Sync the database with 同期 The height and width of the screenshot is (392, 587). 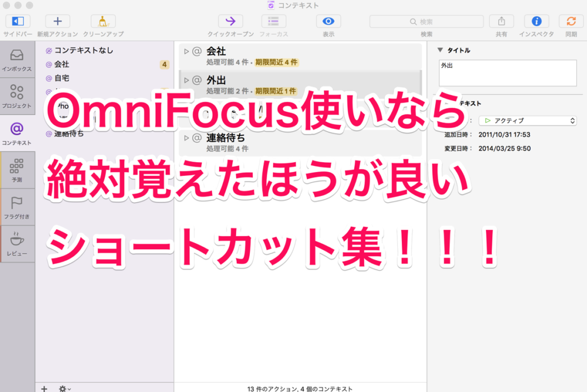point(571,21)
